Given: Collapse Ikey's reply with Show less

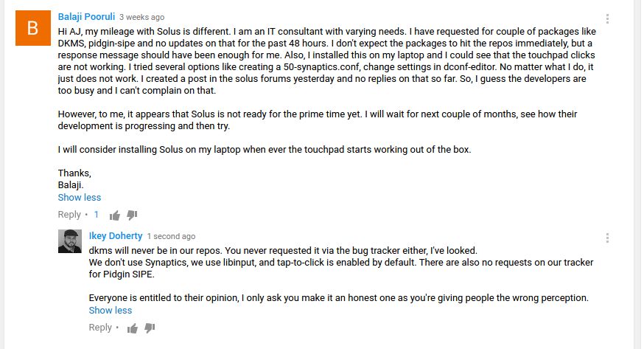Looking at the screenshot, I should click(111, 311).
